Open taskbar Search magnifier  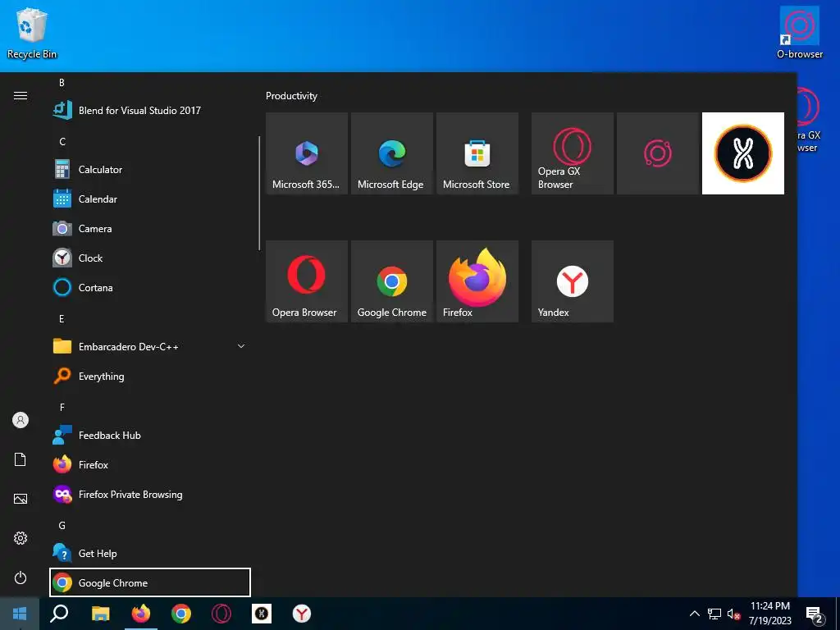pyautogui.click(x=59, y=614)
